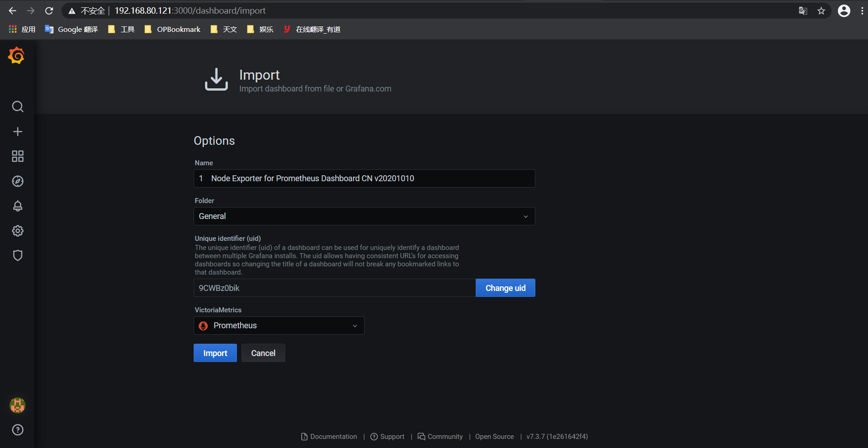The height and width of the screenshot is (448, 868).
Task: Open the Google 翻译 bookmark
Action: [72, 29]
